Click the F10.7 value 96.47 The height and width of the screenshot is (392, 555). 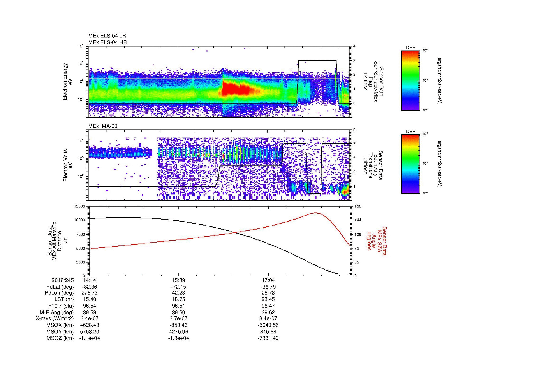pos(268,306)
